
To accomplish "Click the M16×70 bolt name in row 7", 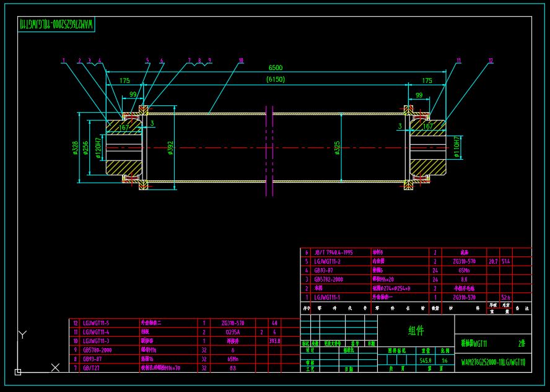I will (x=160, y=368).
